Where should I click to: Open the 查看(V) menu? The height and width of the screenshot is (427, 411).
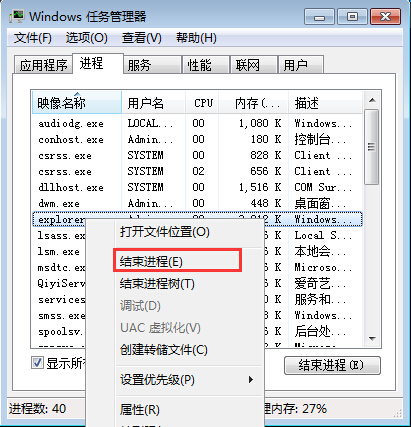pyautogui.click(x=142, y=38)
